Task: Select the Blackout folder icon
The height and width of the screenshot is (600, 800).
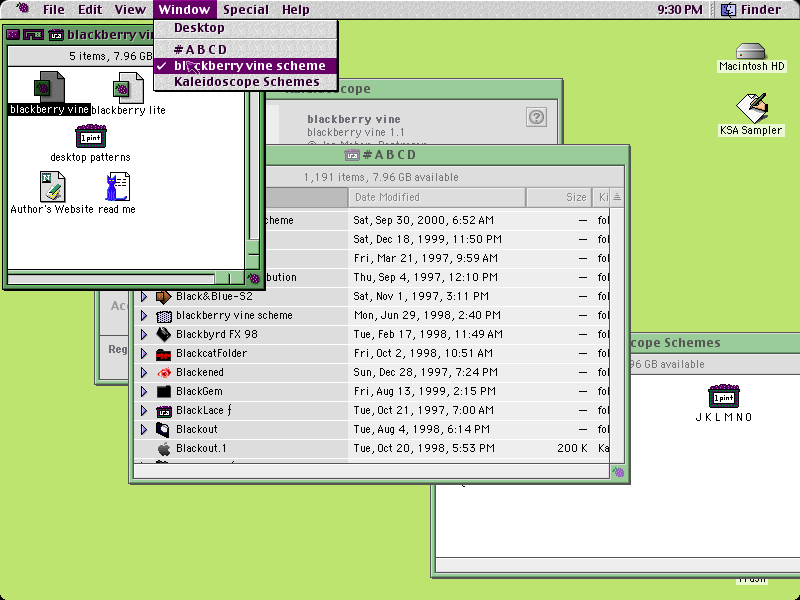Action: point(163,430)
